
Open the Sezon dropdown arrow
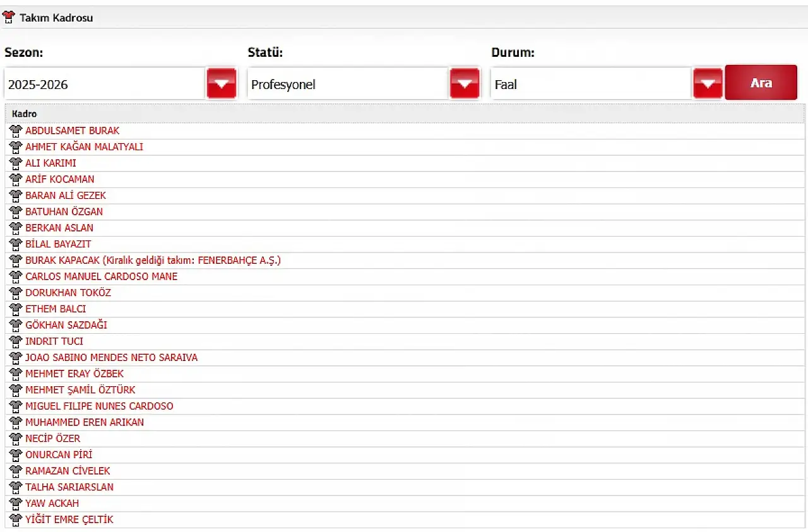point(221,83)
